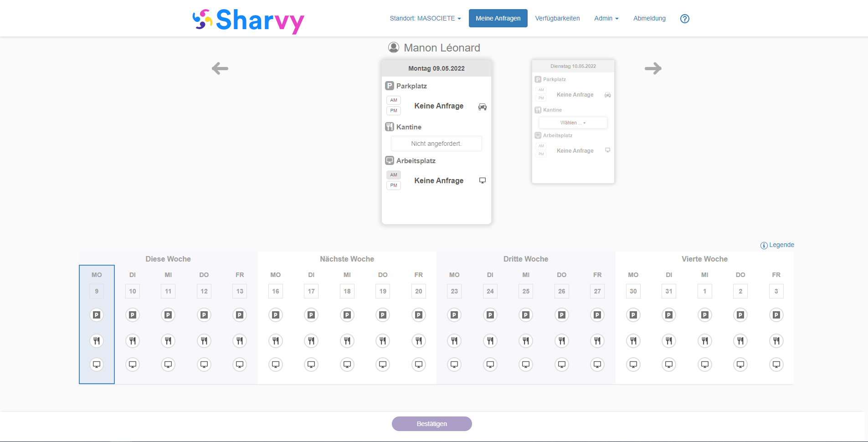Select canteen icon for day 26

pos(562,340)
